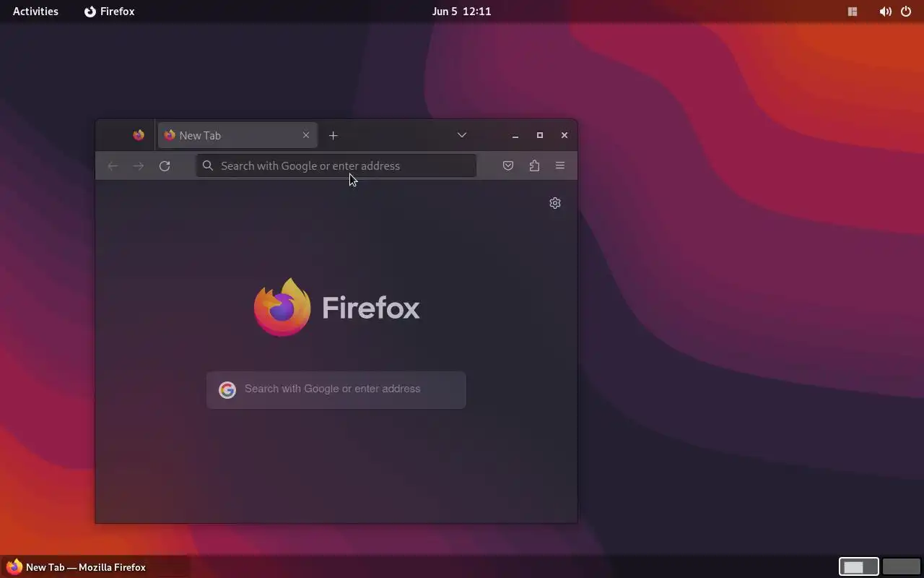Close the Firefox window
The height and width of the screenshot is (578, 924).
click(x=565, y=135)
